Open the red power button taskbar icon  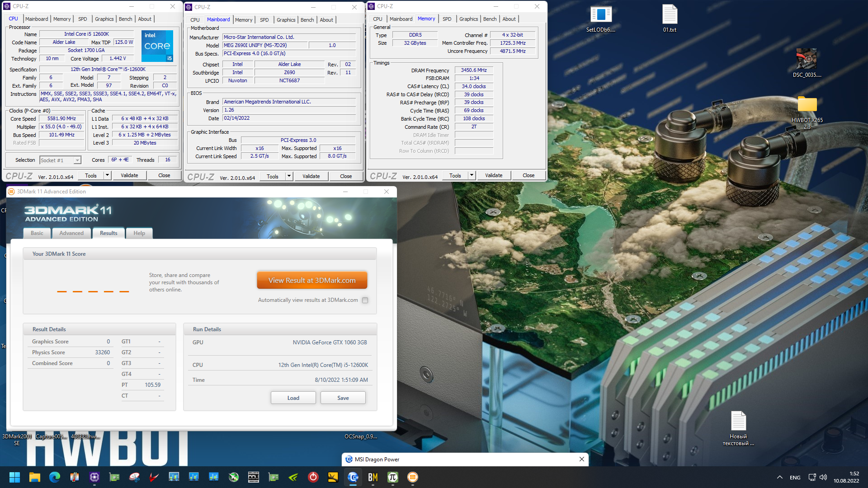313,477
